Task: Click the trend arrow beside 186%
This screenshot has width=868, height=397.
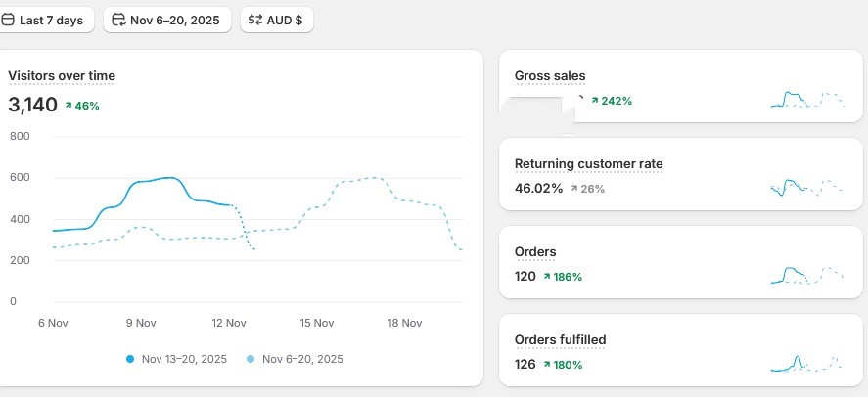Action: pos(547,277)
